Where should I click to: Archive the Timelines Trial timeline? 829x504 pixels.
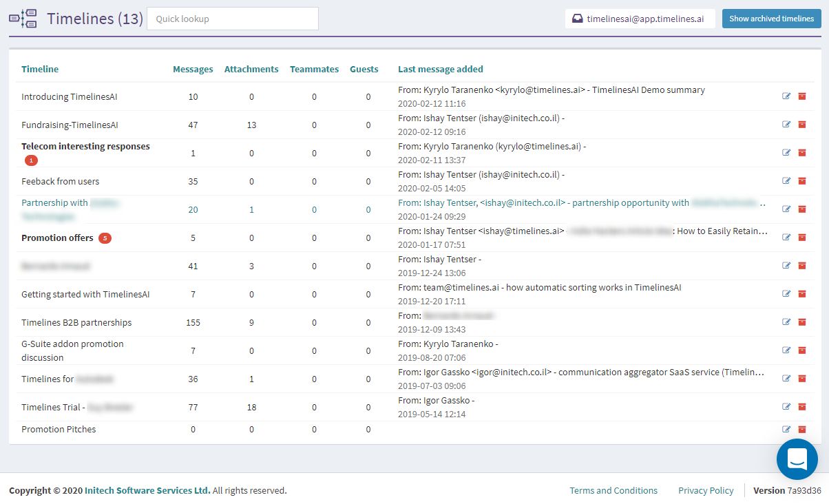802,407
